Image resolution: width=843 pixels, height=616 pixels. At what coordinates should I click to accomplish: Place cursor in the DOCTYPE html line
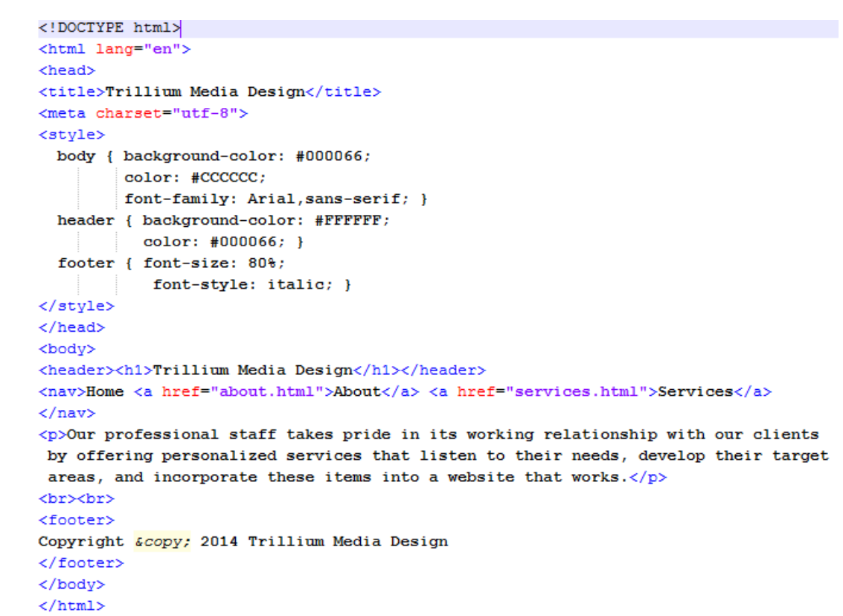(437, 28)
